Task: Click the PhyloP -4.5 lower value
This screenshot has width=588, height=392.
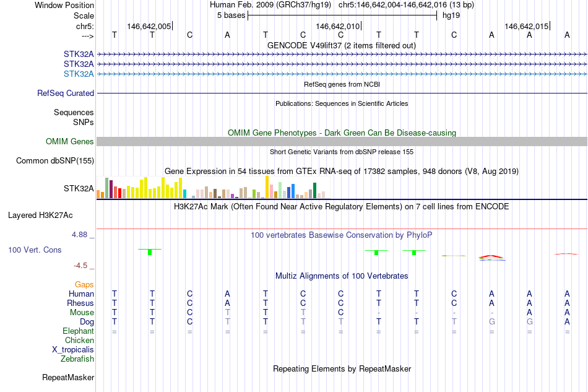Action: [x=80, y=266]
